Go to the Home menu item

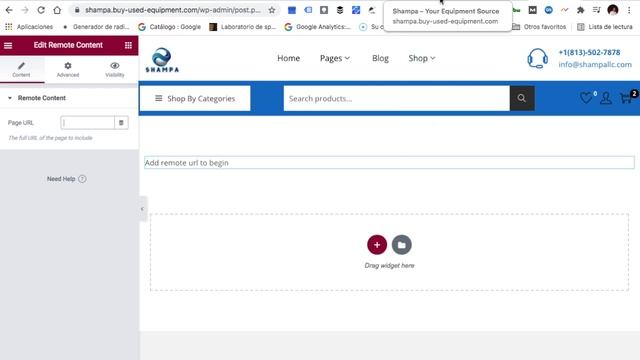pos(289,58)
